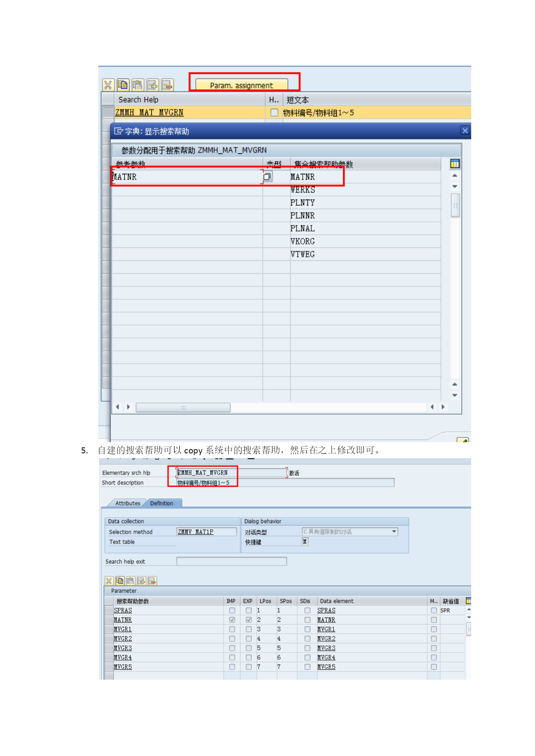
Task: Click dialog vertical scrollbar up arrow
Action: 455,176
